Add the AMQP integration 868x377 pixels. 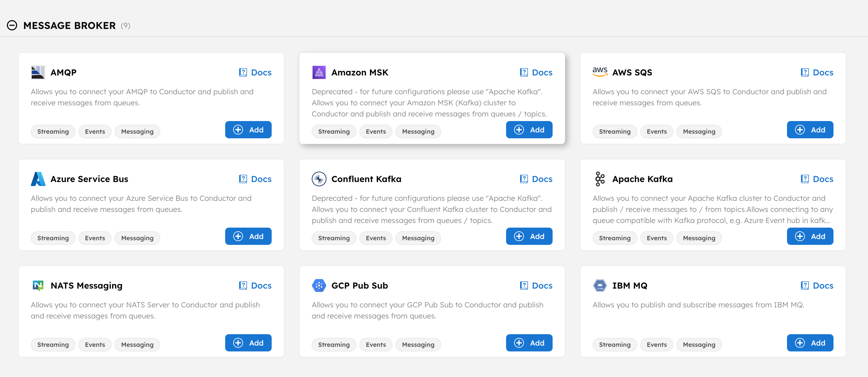pyautogui.click(x=248, y=130)
